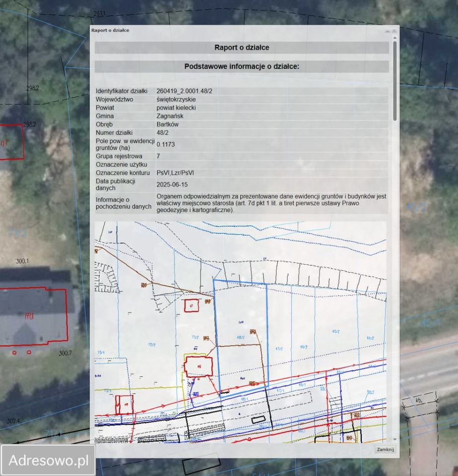
Task: Click the Raport o działce title bar
Action: pyautogui.click(x=238, y=30)
